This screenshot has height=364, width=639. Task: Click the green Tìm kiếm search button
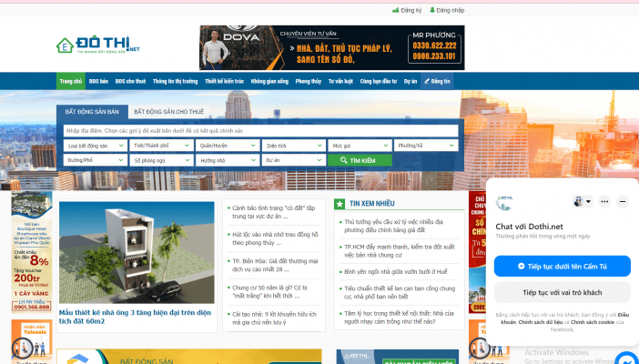[x=360, y=160]
